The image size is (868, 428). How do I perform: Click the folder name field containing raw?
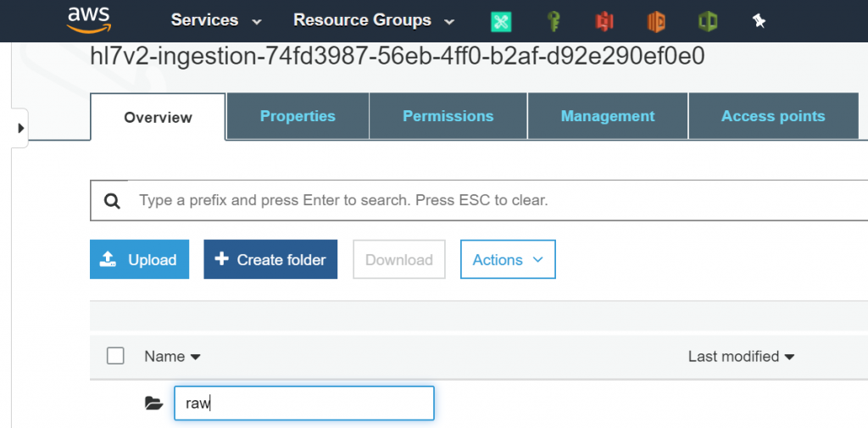pos(304,403)
